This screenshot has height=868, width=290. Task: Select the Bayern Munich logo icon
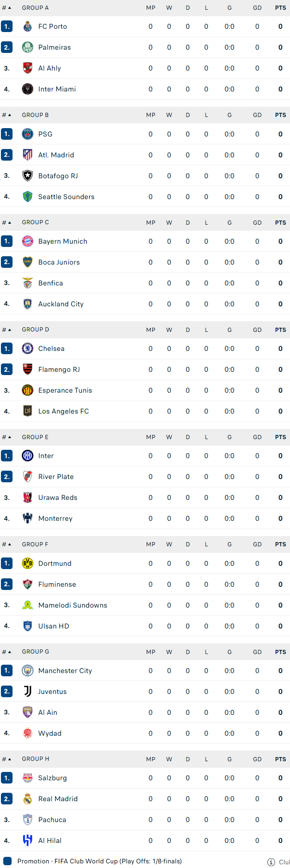coord(27,241)
